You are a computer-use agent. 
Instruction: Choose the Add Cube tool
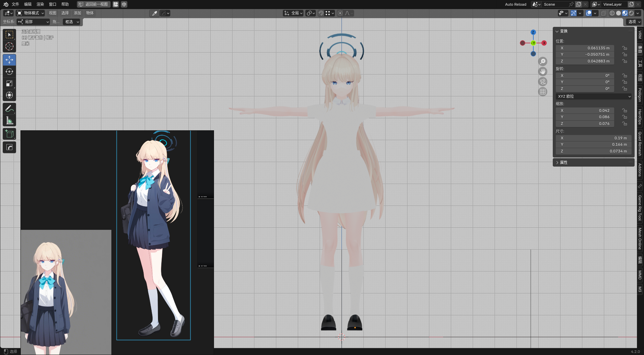[9, 134]
